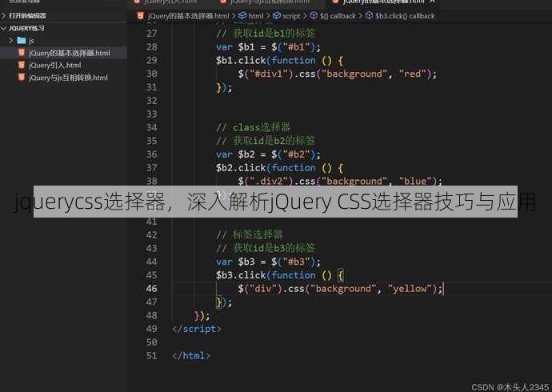Click the '// 标签选择器' comment
This screenshot has width=552, height=392.
(x=250, y=234)
